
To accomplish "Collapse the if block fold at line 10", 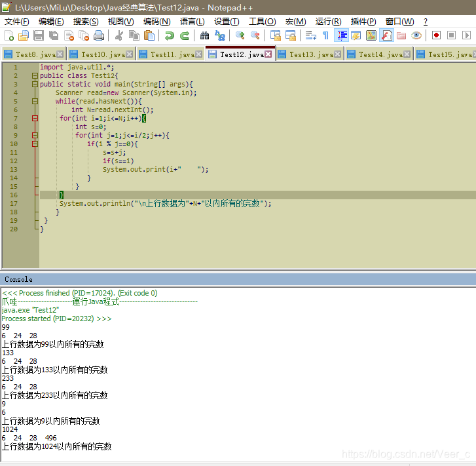I will click(35, 144).
